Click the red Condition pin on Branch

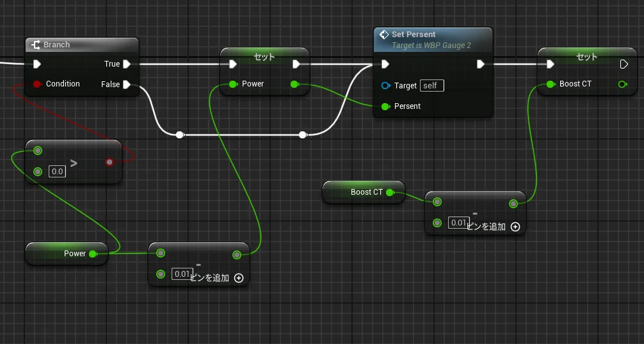click(x=37, y=84)
